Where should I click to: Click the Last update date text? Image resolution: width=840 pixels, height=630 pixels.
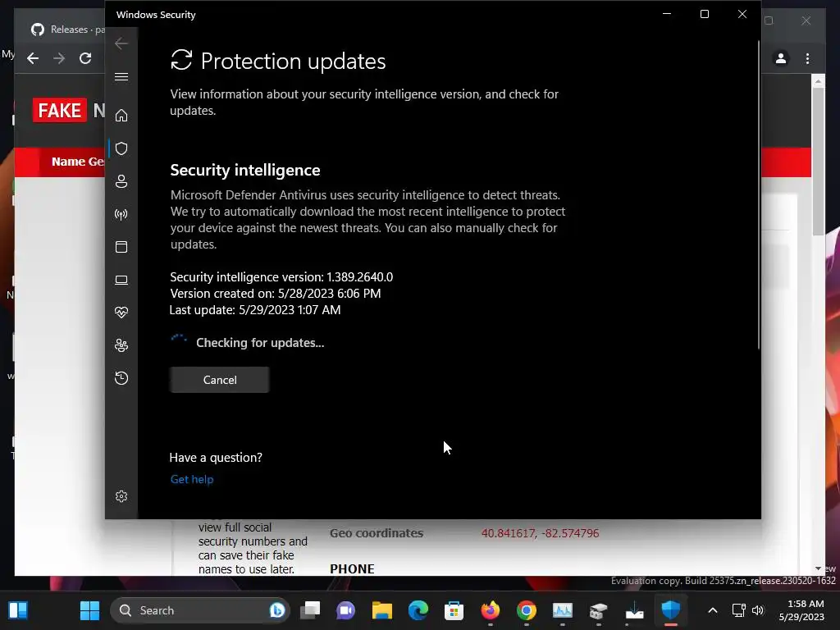click(x=255, y=309)
